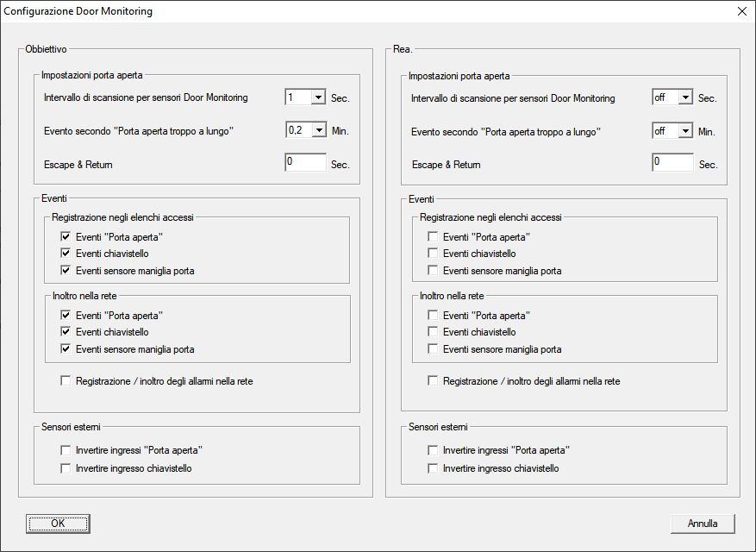Viewport: 756px width, 552px height.
Task: Uncheck Eventi chiavistello under Registrazione in Obbiettivo
Action: (66, 254)
